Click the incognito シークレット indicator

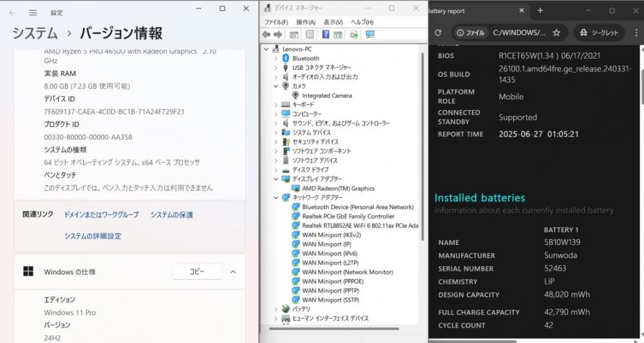(x=599, y=32)
